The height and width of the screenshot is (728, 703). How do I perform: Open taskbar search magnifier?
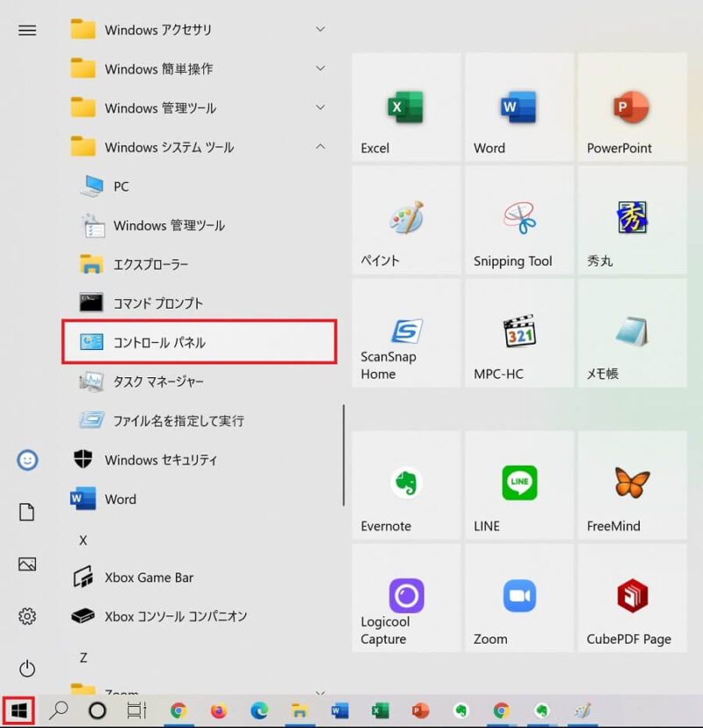[59, 710]
